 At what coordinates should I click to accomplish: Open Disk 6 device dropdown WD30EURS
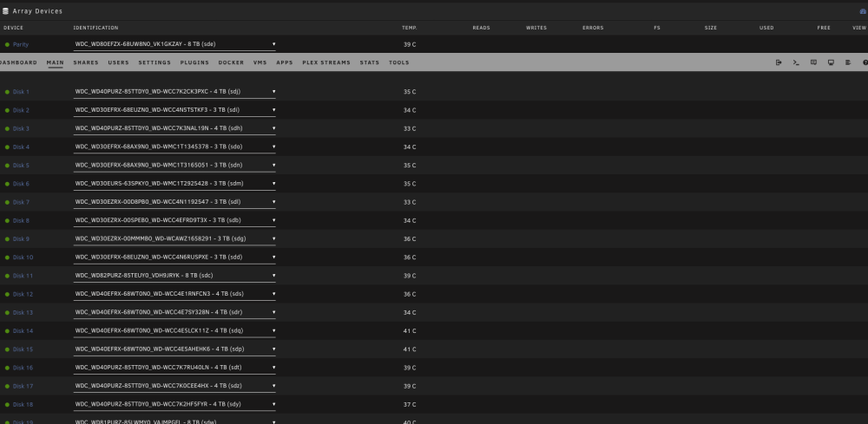[x=174, y=184]
